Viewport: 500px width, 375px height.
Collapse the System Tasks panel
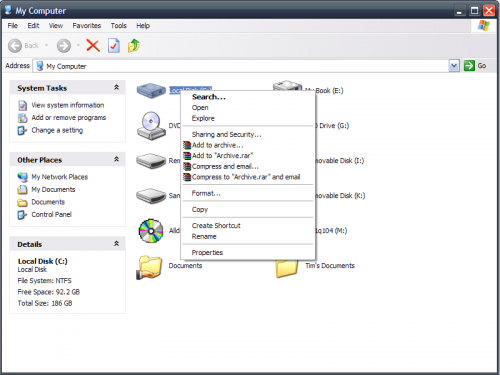tap(116, 87)
